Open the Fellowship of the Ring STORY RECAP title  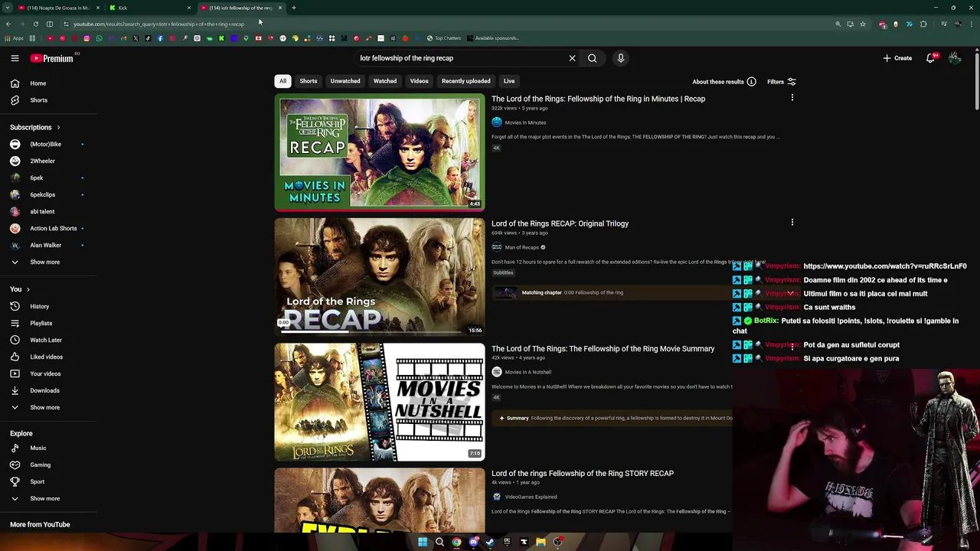583,474
